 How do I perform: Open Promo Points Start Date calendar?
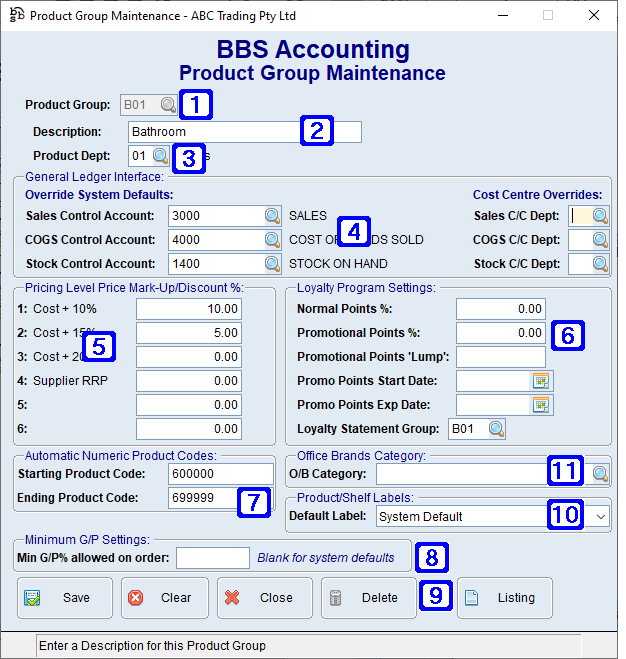(x=541, y=381)
